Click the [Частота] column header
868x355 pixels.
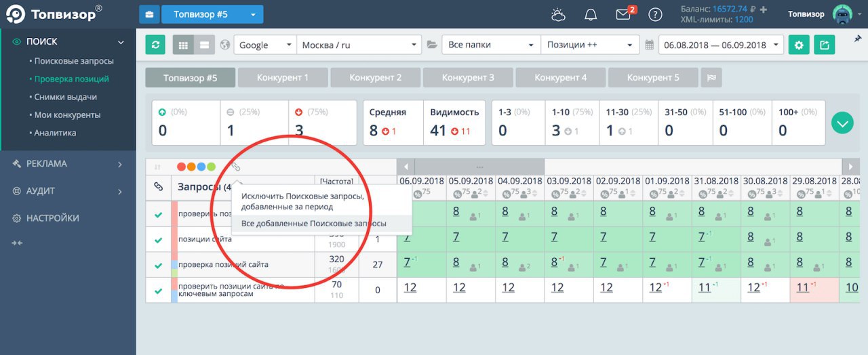[x=337, y=181]
